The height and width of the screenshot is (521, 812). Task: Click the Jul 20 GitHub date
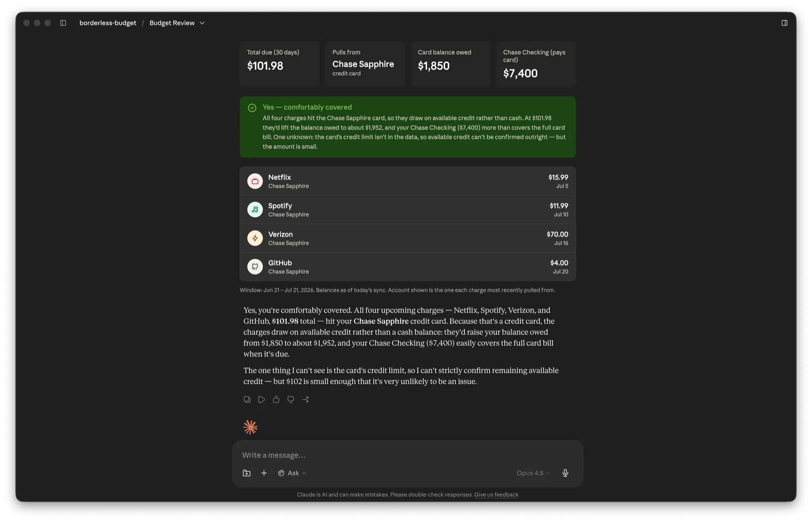pyautogui.click(x=560, y=271)
